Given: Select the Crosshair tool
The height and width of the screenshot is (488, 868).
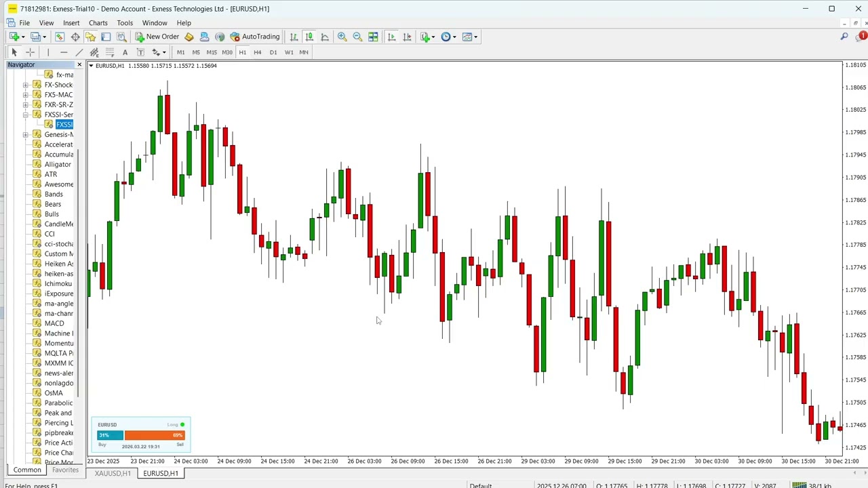Looking at the screenshot, I should pyautogui.click(x=30, y=52).
